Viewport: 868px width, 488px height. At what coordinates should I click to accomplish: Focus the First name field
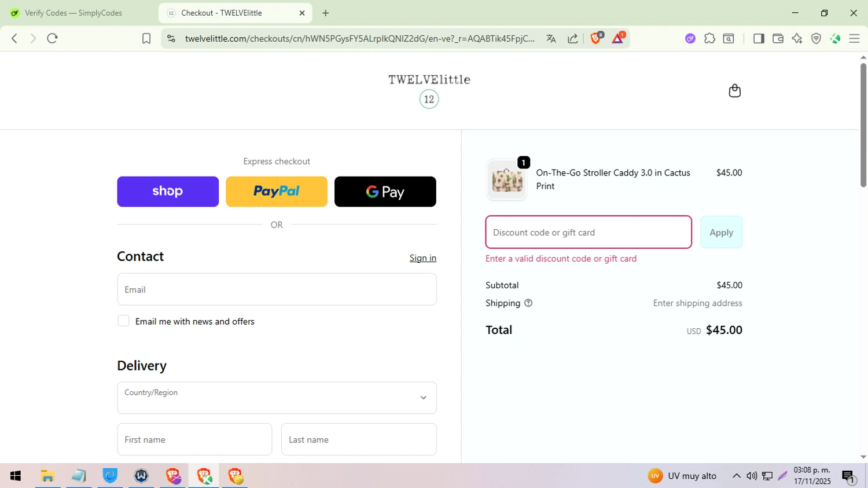(x=194, y=439)
